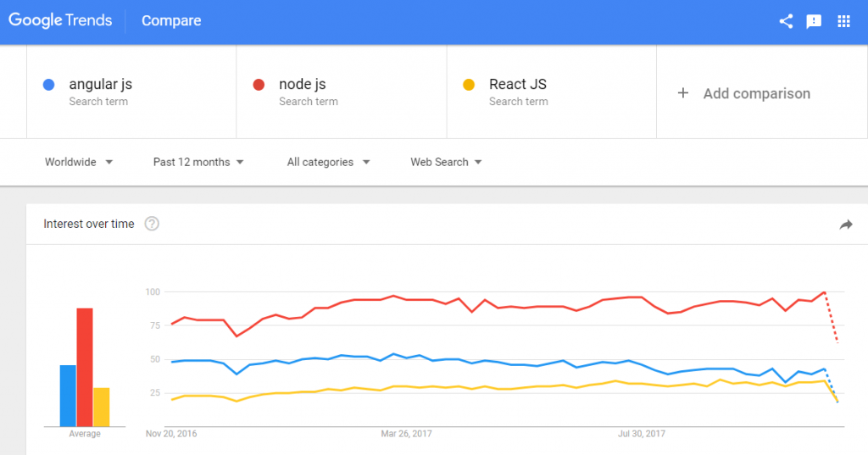Viewport: 868px width, 455px height.
Task: Edit the angular js search term
Action: pyautogui.click(x=101, y=85)
